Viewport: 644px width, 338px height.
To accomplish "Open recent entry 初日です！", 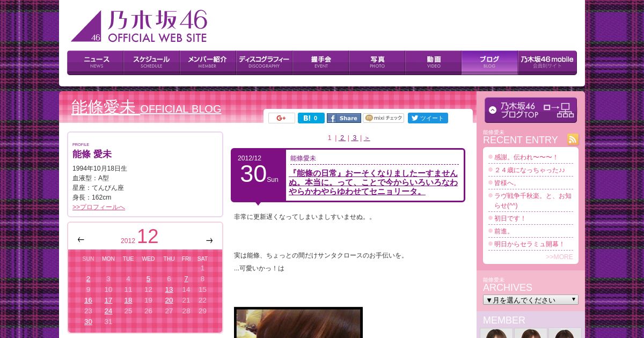I will click(x=510, y=218).
